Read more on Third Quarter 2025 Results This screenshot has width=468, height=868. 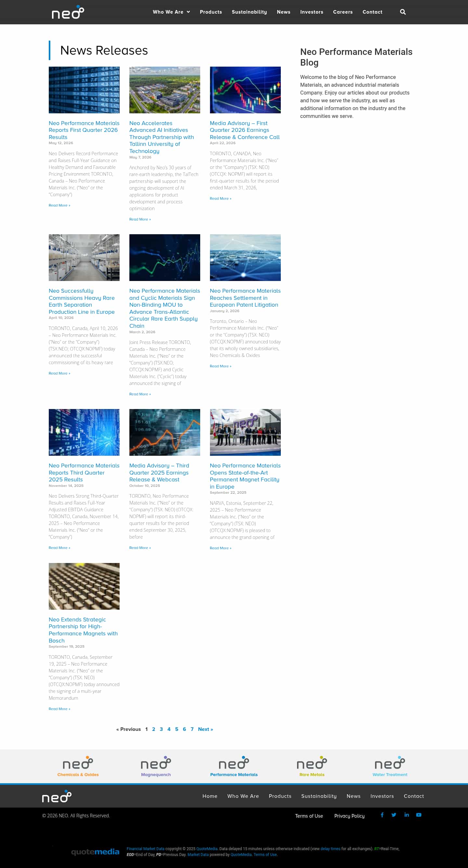click(59, 548)
